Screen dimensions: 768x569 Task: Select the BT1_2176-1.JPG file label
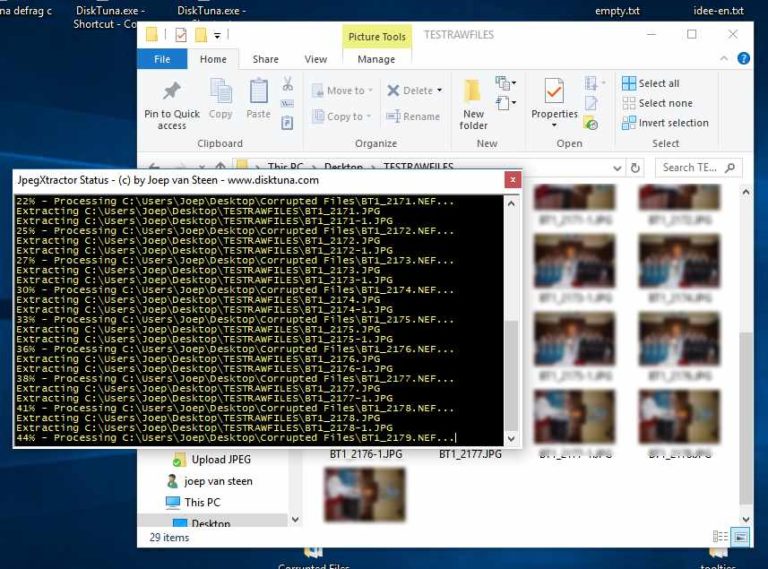click(x=366, y=454)
